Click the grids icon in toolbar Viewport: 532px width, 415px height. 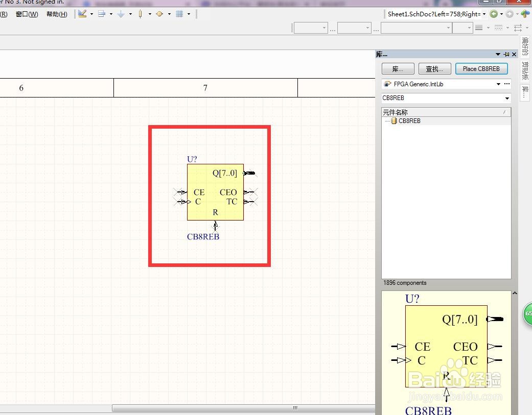179,14
